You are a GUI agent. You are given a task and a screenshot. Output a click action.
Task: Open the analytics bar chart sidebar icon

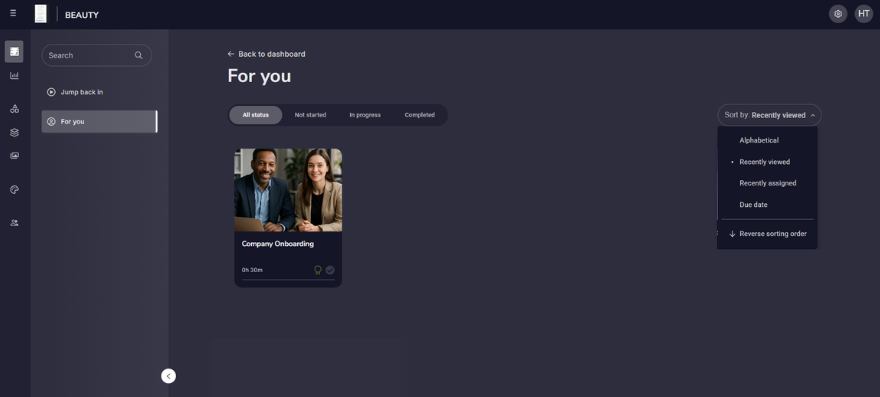point(15,76)
